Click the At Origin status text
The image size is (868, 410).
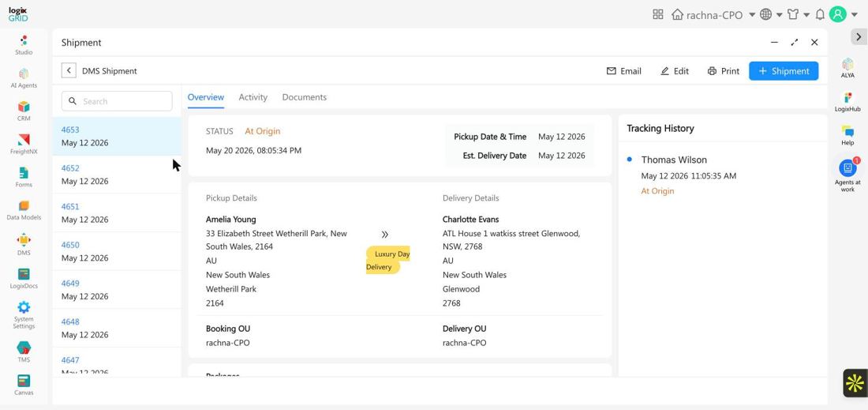coord(263,131)
